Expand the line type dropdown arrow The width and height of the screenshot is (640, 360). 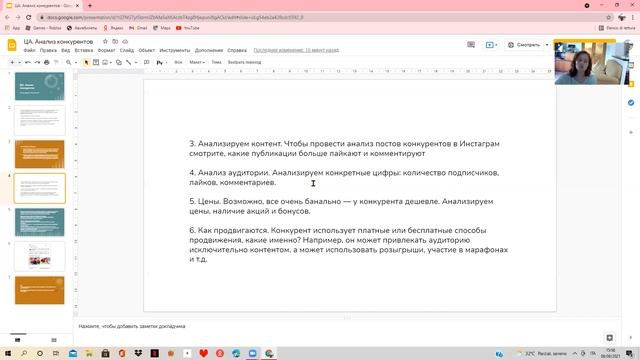pos(136,62)
